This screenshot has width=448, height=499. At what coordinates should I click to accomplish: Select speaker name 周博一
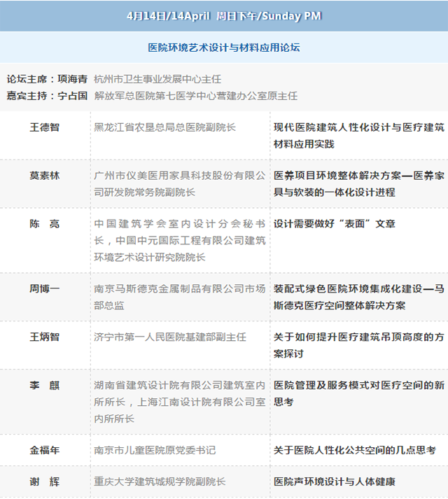pos(44,288)
